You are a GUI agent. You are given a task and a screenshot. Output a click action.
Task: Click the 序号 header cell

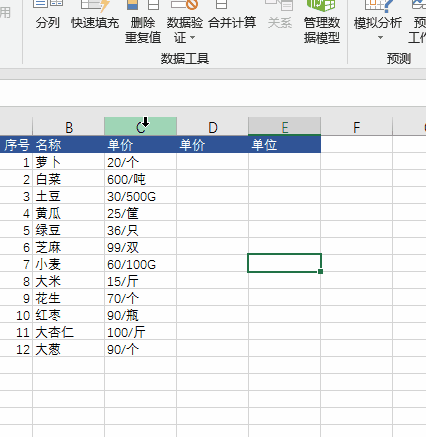pyautogui.click(x=16, y=145)
